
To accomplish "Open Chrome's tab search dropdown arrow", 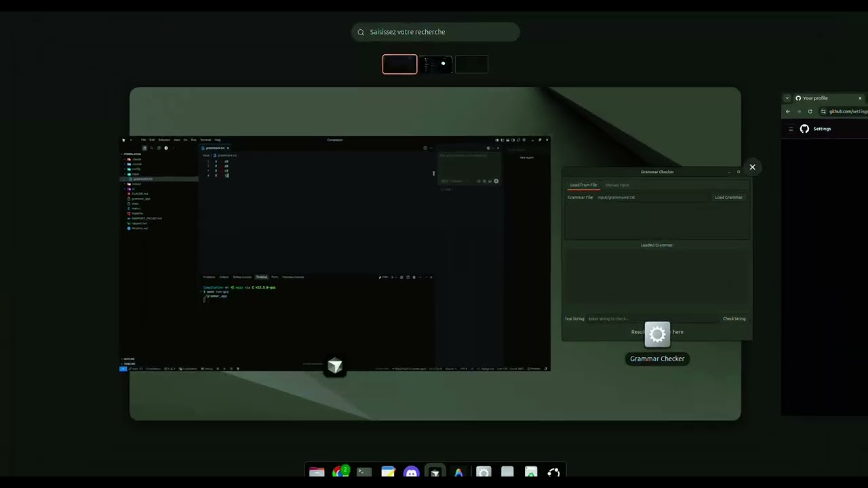I will point(787,98).
